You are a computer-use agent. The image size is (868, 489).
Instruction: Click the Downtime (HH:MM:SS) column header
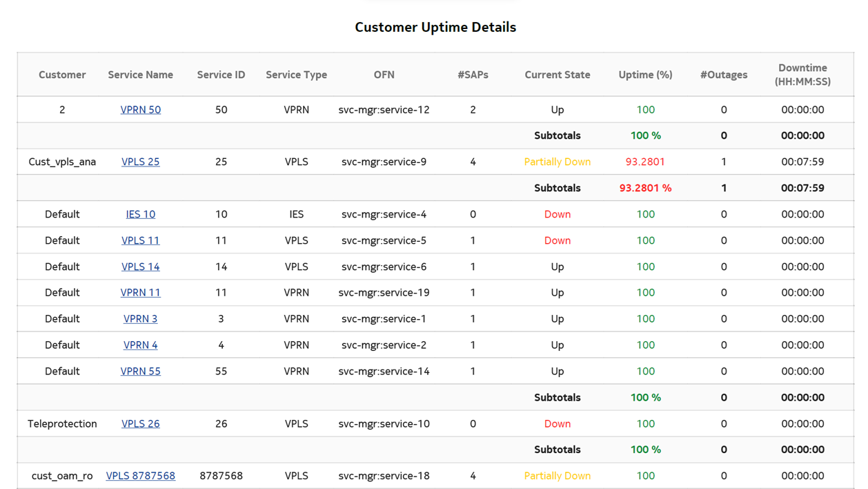tap(802, 75)
